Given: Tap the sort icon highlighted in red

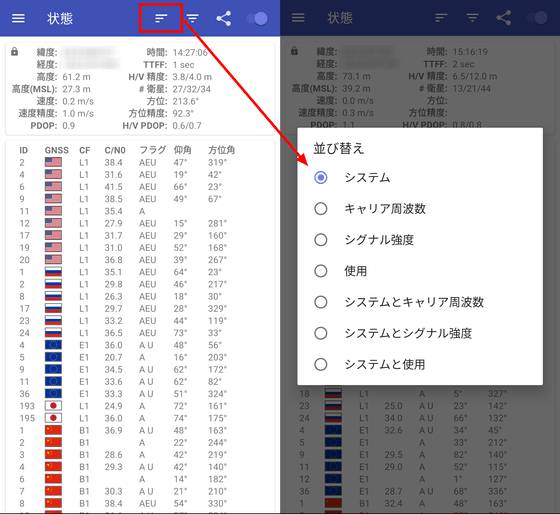Looking at the screenshot, I should coord(161,18).
